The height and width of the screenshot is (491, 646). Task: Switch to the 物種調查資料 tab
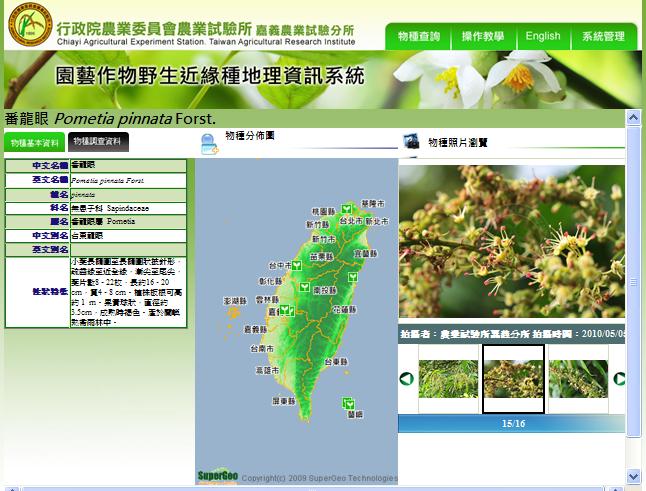tap(97, 142)
